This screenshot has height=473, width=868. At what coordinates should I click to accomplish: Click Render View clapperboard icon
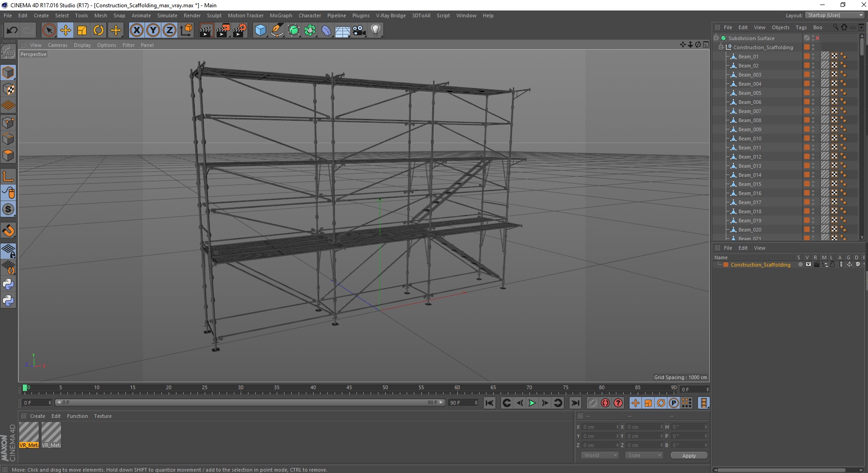pos(206,31)
